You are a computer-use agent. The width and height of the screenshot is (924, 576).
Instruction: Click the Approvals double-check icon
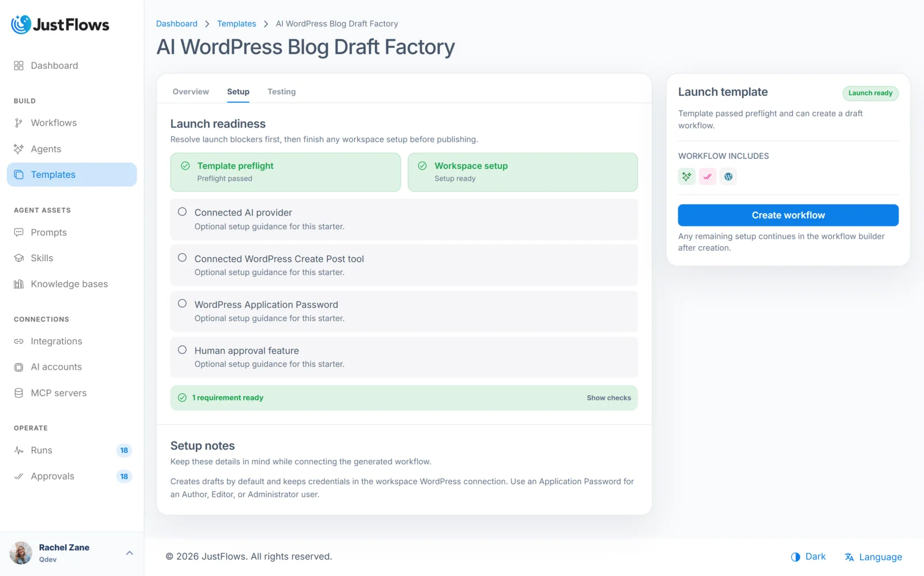pos(18,476)
